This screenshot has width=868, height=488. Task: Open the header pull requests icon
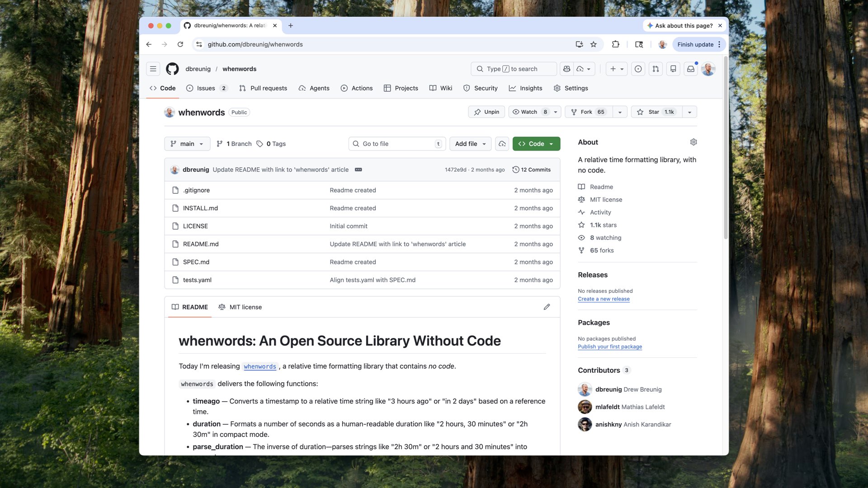pyautogui.click(x=656, y=69)
